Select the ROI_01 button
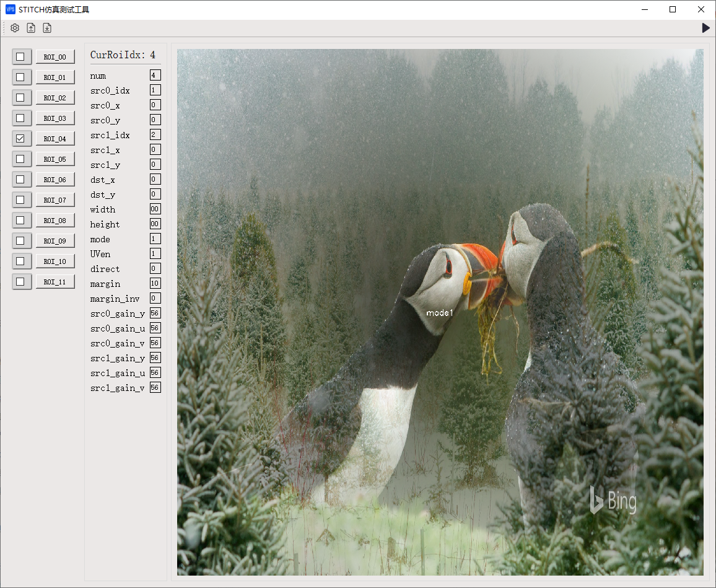 tap(55, 77)
